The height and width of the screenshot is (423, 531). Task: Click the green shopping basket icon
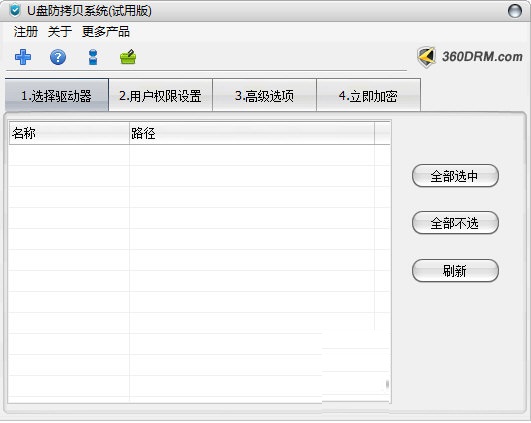(x=128, y=57)
